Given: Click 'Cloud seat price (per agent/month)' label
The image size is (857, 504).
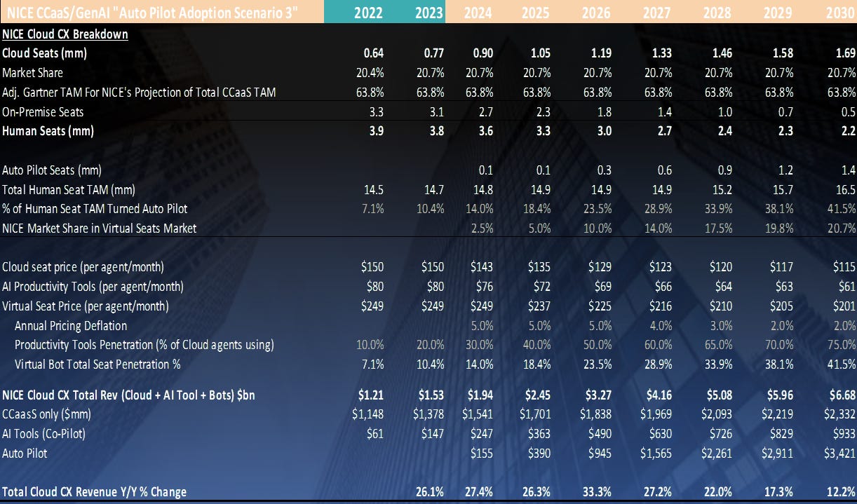Looking at the screenshot, I should (x=82, y=267).
